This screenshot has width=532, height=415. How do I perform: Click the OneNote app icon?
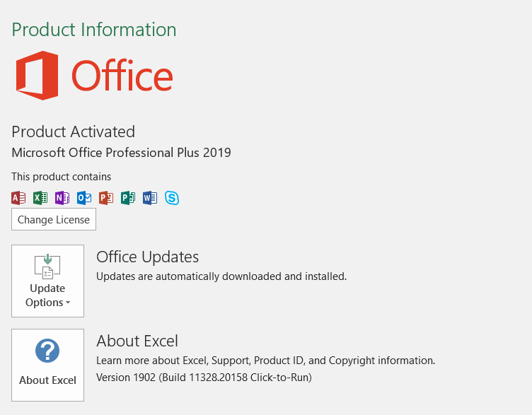coord(62,198)
